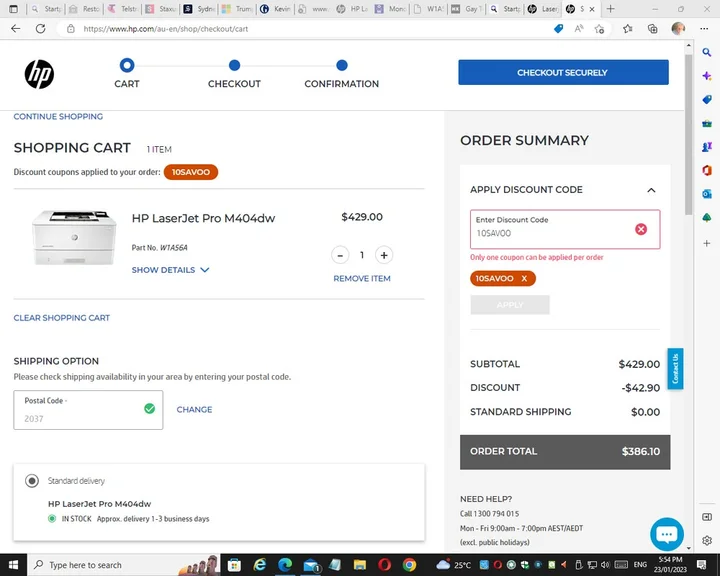720x576 pixels.
Task: Switch to the Kevin browser tab
Action: point(276,9)
